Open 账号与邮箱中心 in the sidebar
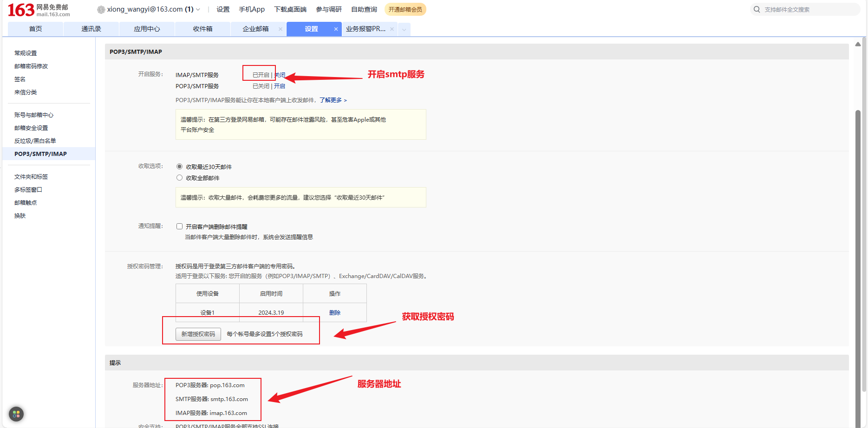Image resolution: width=868 pixels, height=428 pixels. coord(34,115)
